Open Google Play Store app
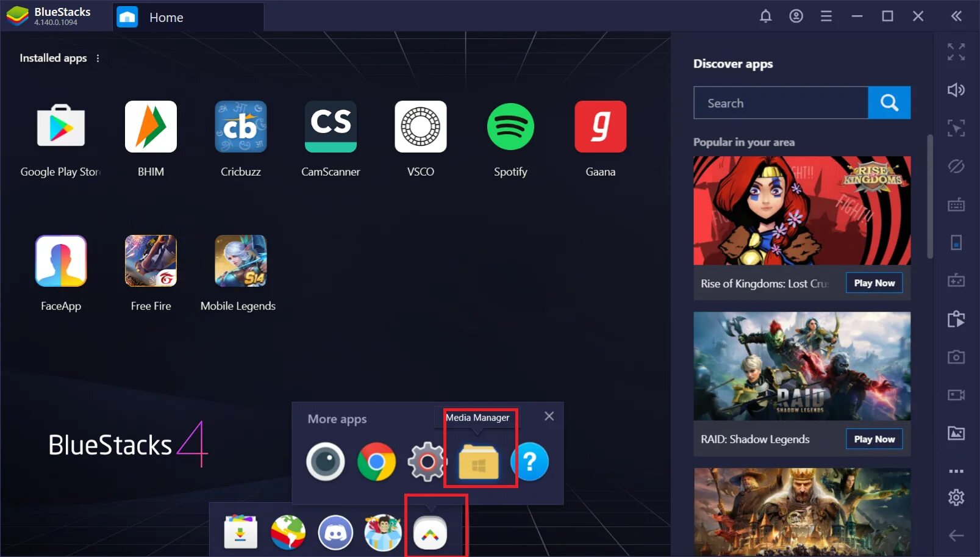This screenshot has width=980, height=557. [61, 127]
